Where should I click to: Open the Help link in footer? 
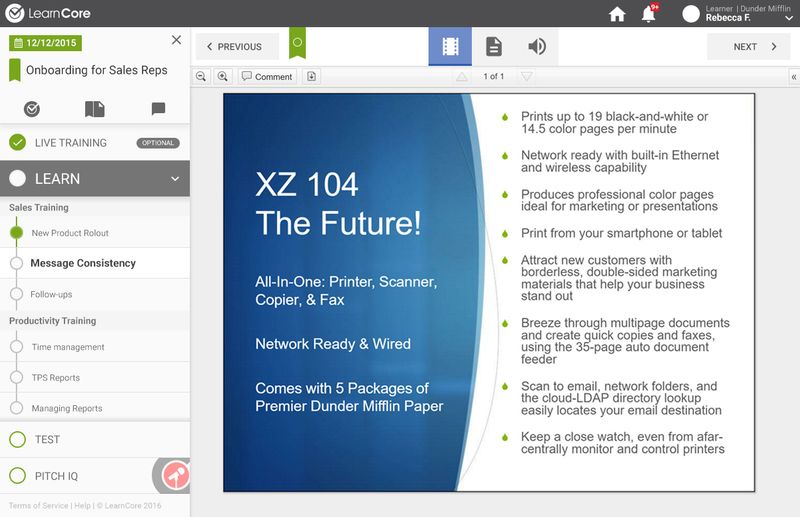(x=83, y=506)
